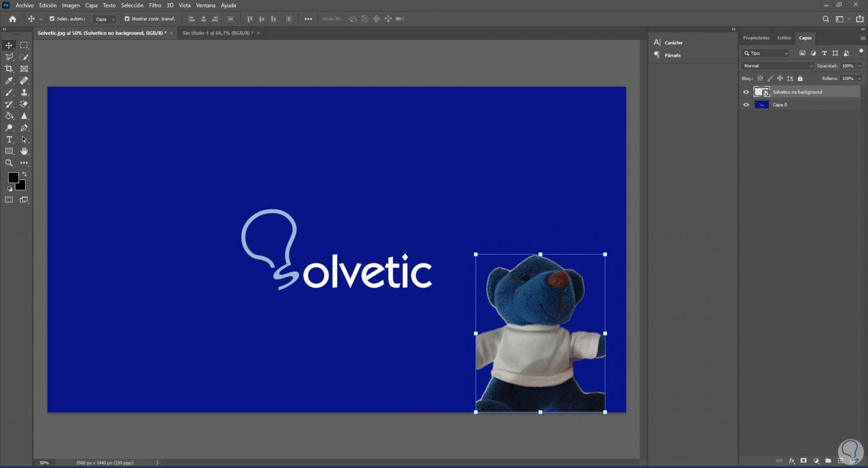Image resolution: width=868 pixels, height=468 pixels.
Task: Select the Quick Selection tool
Action: coord(24,57)
